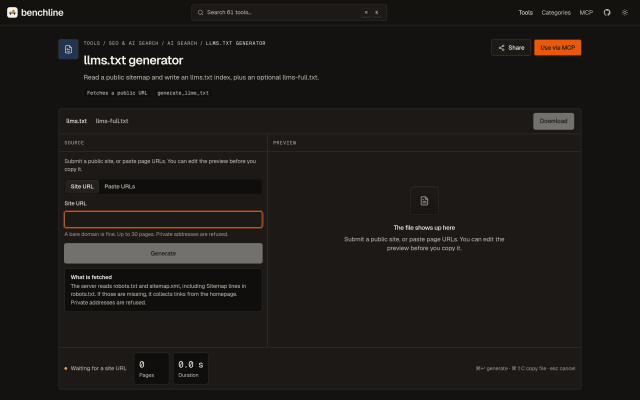Open the MCP nav item
The image size is (640, 400).
(586, 13)
